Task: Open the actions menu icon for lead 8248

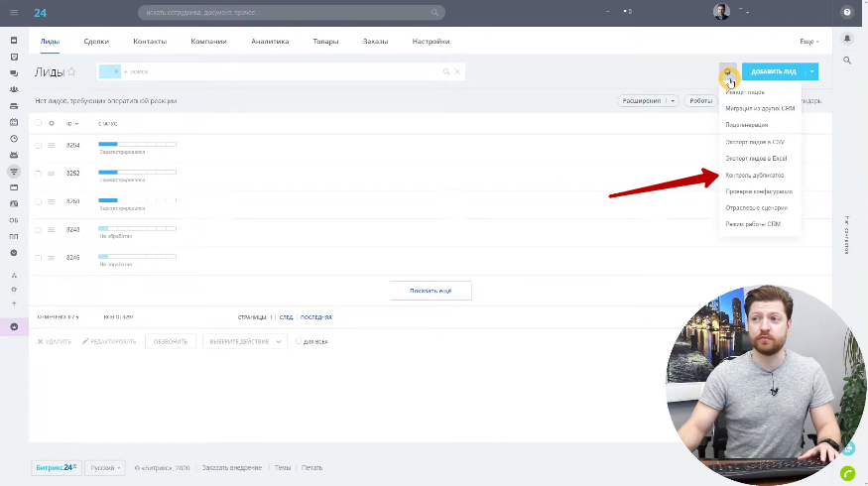Action: pos(51,230)
